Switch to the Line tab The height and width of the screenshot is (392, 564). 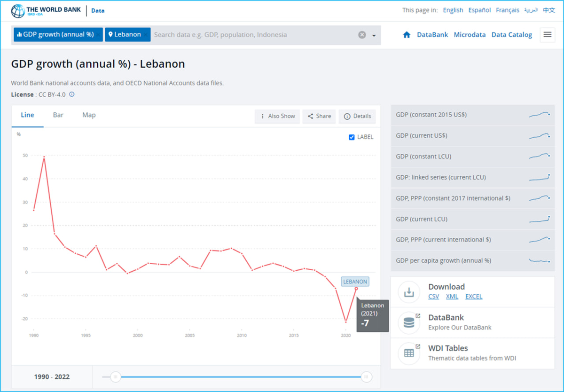point(28,115)
